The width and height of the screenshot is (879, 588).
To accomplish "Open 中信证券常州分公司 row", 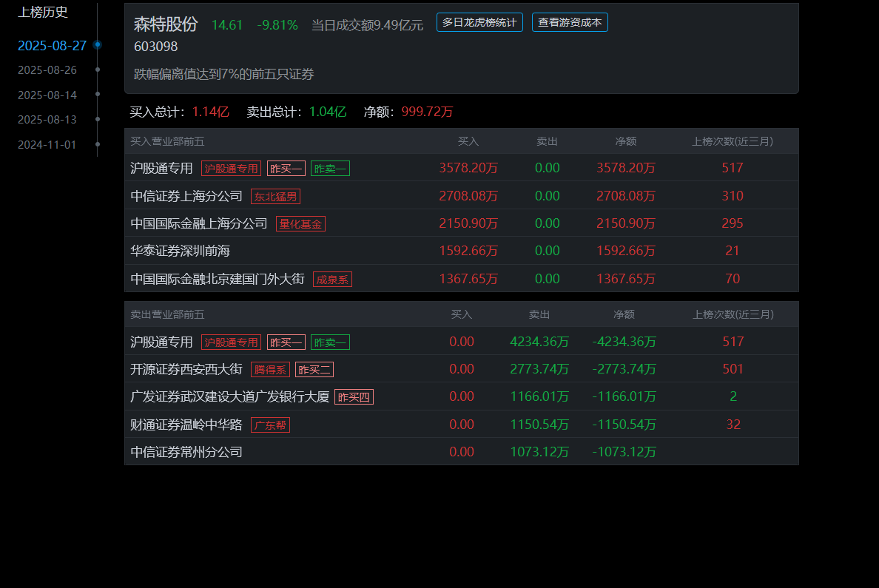I will coord(462,452).
